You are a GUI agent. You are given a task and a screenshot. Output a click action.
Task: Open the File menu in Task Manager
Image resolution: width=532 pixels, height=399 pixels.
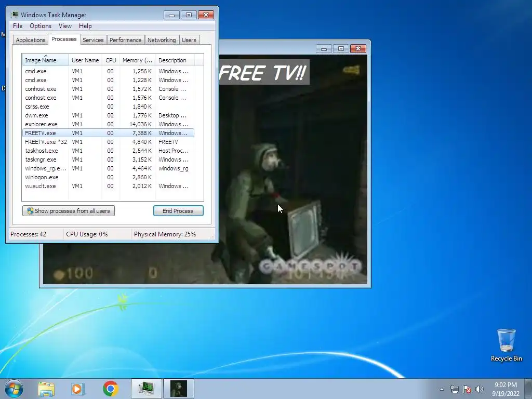pos(18,26)
